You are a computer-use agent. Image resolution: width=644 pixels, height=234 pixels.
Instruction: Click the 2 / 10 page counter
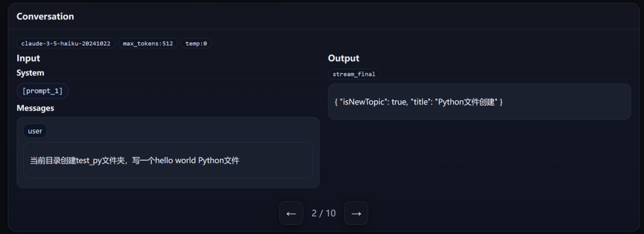324,213
